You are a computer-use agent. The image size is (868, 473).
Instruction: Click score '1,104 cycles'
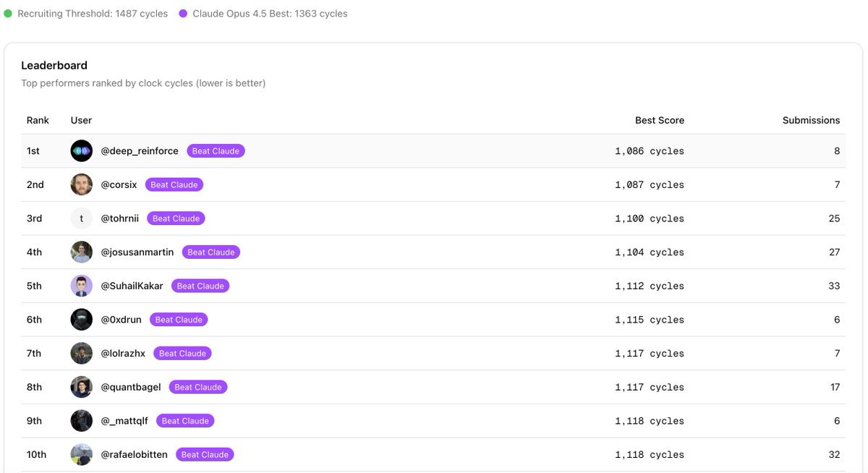(650, 252)
